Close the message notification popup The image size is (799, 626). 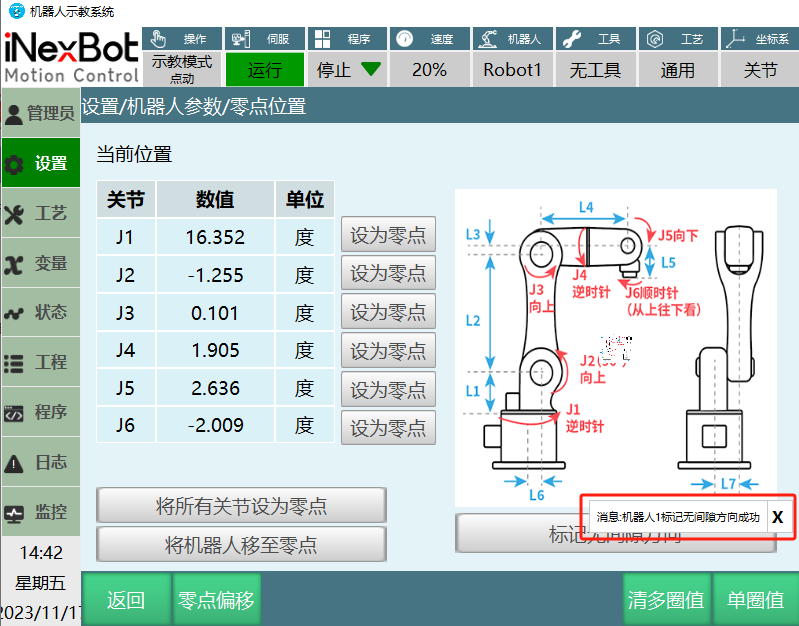[778, 517]
